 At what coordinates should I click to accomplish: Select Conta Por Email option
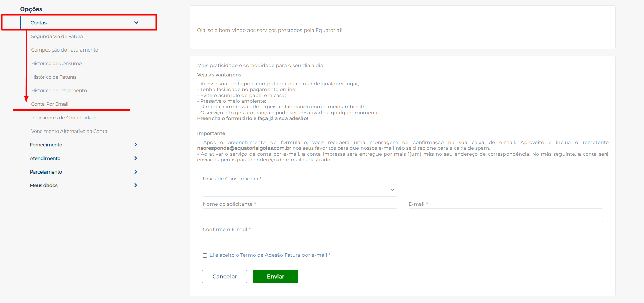[50, 104]
